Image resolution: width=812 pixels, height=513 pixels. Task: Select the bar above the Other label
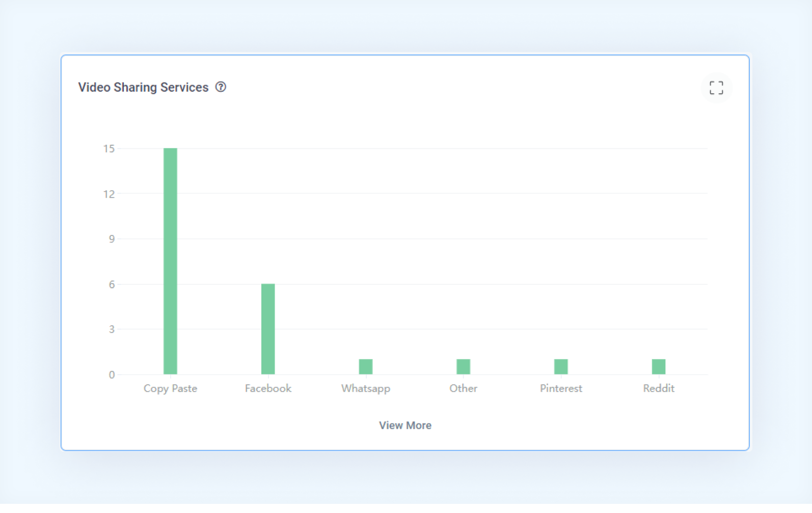(x=463, y=367)
